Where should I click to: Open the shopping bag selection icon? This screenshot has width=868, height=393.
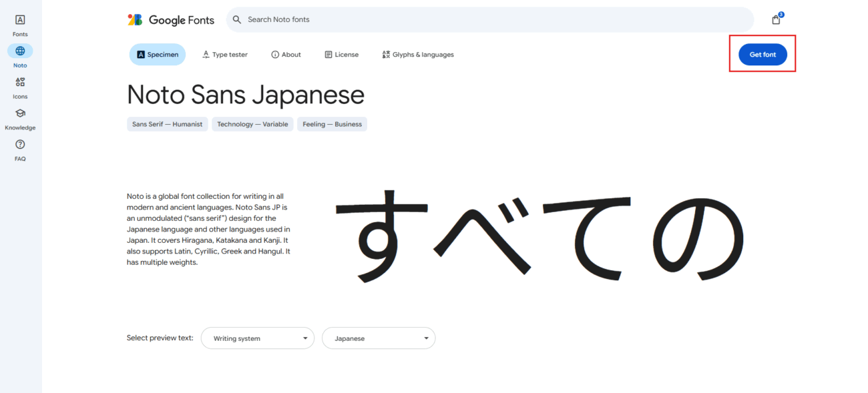(776, 20)
